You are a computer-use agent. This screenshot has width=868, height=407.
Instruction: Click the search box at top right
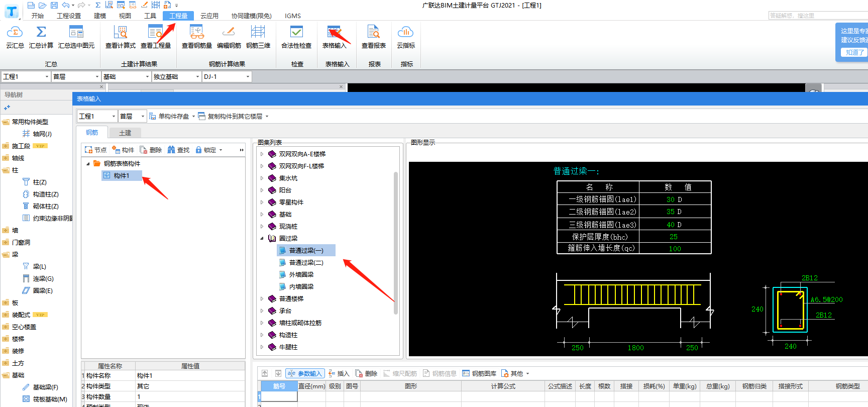click(818, 16)
